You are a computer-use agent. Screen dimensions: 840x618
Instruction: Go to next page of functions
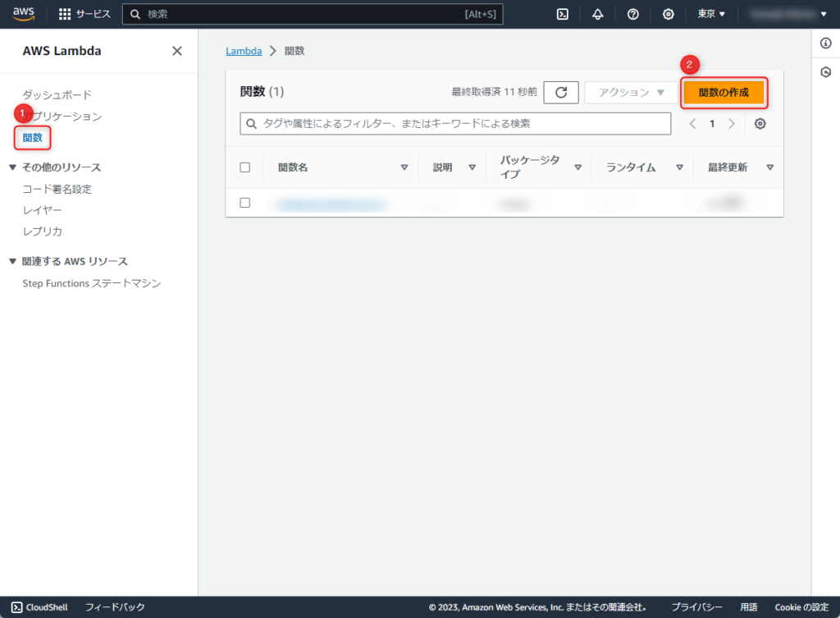(731, 124)
